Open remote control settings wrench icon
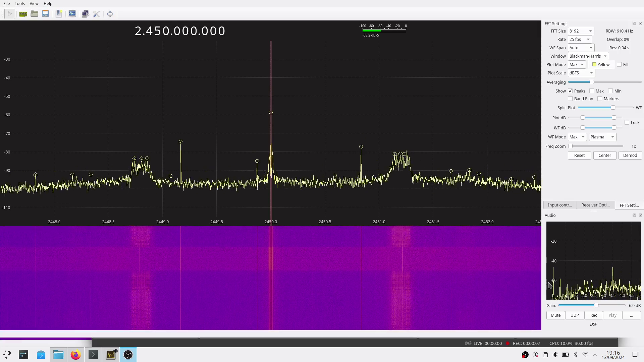Viewport: 644px width, 362px height. coord(97,14)
